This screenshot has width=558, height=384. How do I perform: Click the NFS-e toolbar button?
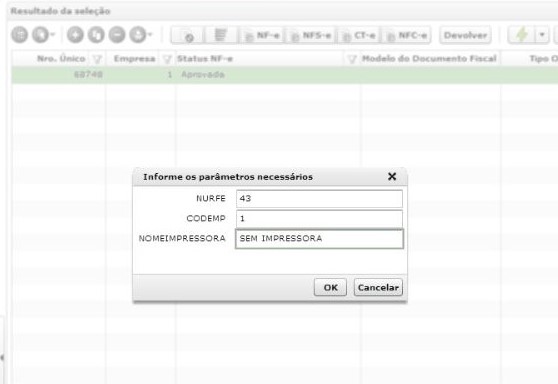[x=311, y=35]
